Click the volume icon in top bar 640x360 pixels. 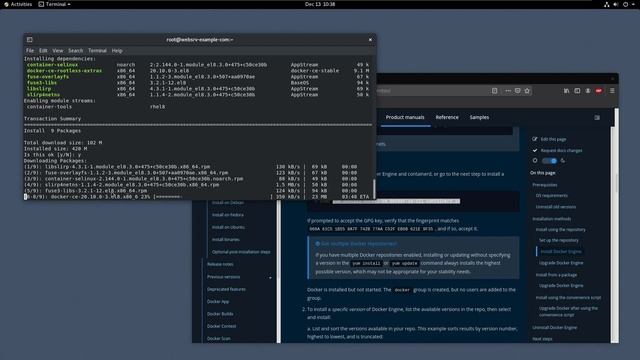coord(616,4)
